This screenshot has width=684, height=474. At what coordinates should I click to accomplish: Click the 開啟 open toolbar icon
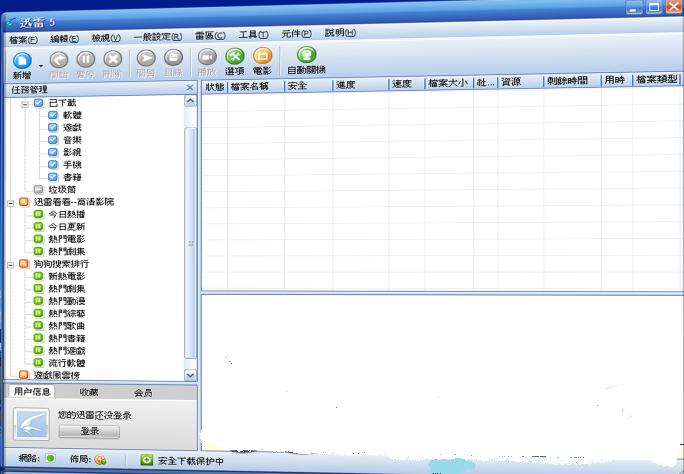(146, 58)
